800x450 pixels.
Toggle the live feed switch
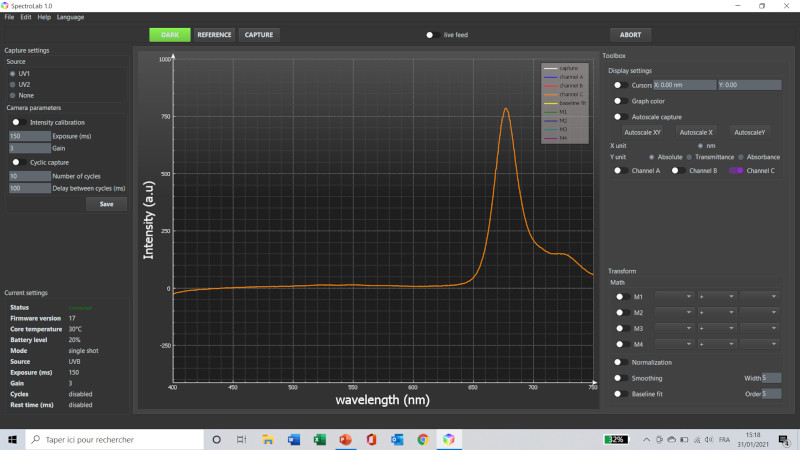point(431,34)
